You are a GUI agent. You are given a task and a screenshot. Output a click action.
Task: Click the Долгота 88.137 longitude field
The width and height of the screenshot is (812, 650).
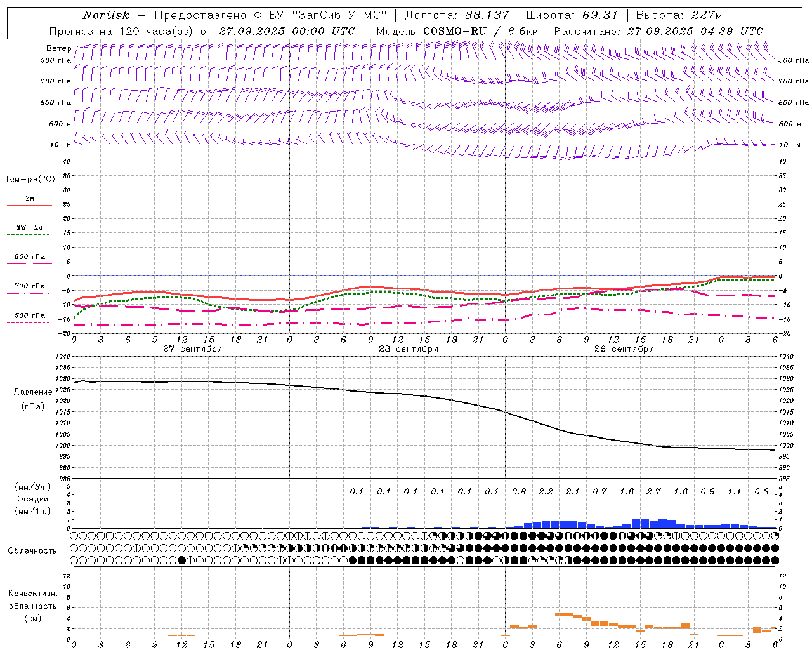tap(457, 15)
